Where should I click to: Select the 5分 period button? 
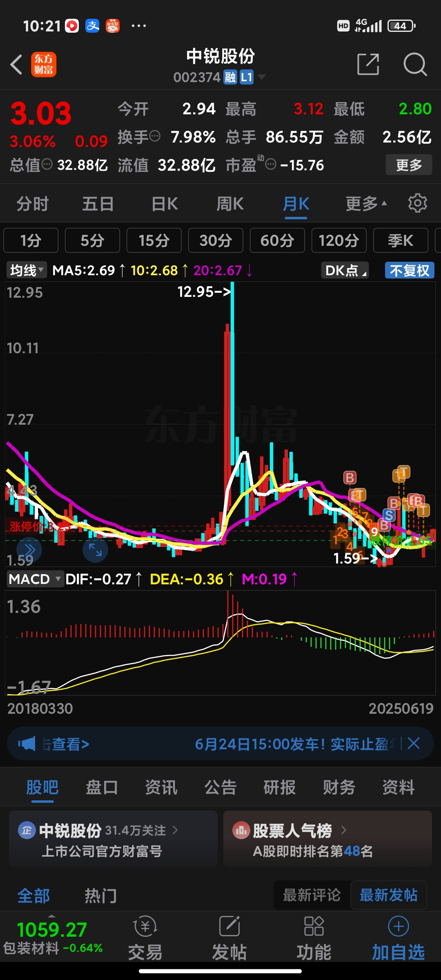click(92, 241)
